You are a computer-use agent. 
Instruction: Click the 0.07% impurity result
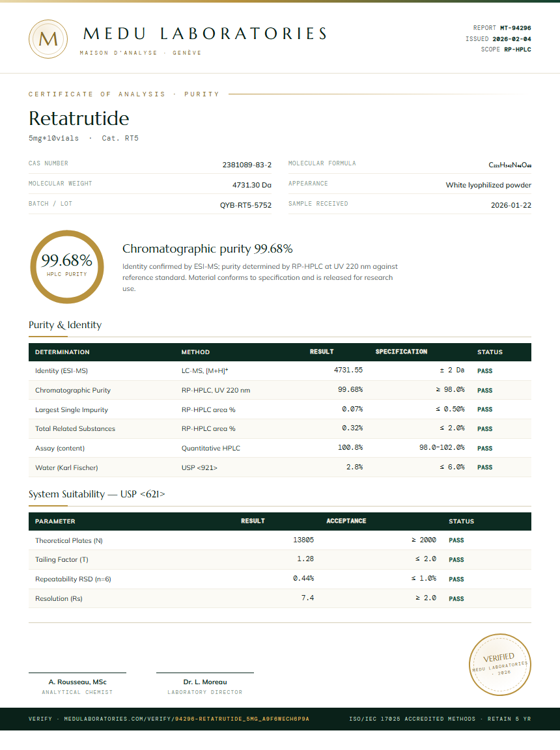352,409
